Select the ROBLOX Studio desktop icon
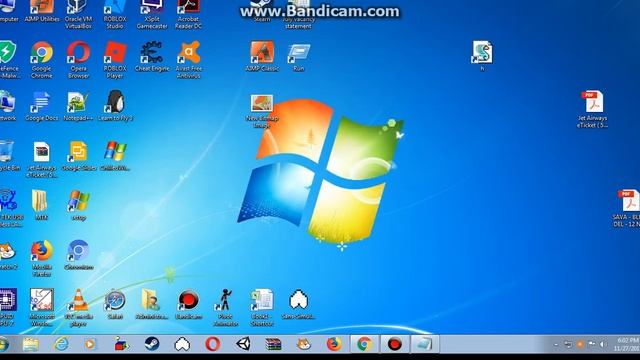Screen dimensions: 640x360 [x=115, y=15]
